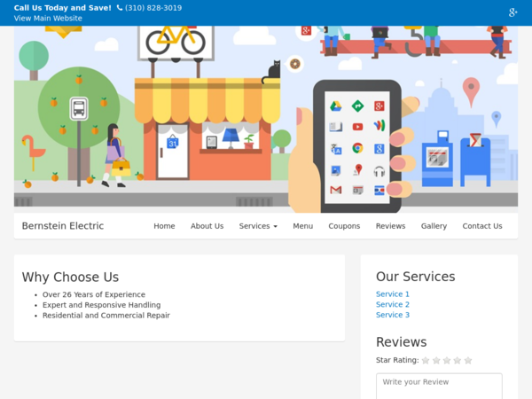Open the Service 1 link

coord(393,294)
